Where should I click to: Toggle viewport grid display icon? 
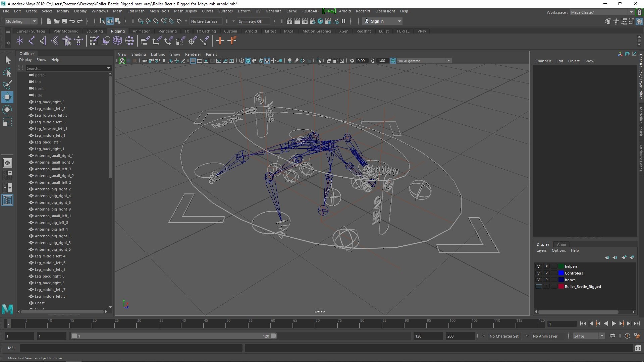(x=193, y=61)
